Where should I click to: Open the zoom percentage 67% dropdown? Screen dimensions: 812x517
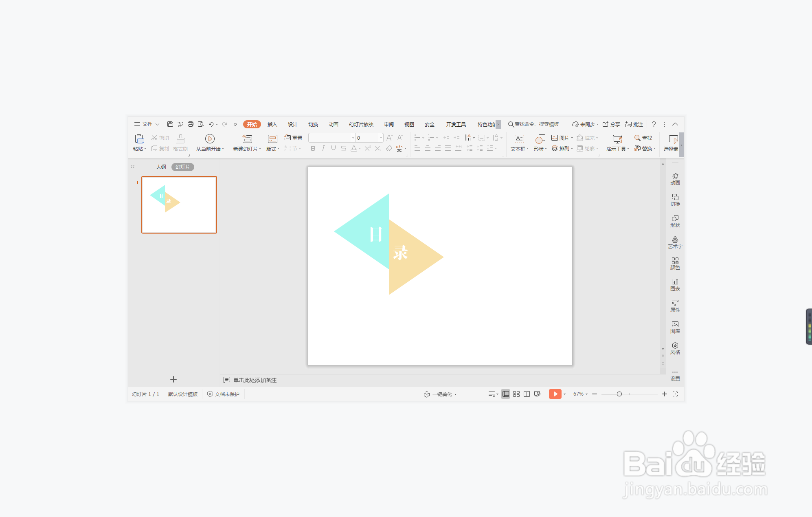click(x=580, y=394)
